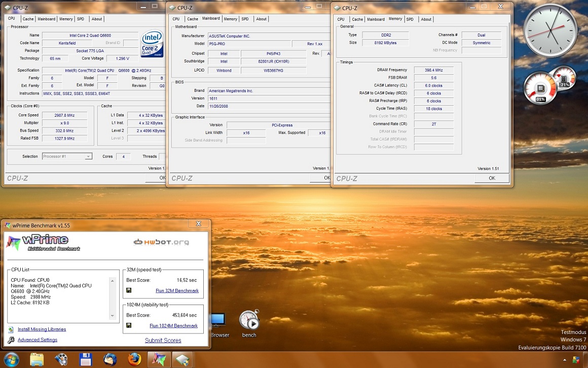This screenshot has width=588, height=368.
Task: Start the Run 32M Benchmark link
Action: tap(177, 291)
